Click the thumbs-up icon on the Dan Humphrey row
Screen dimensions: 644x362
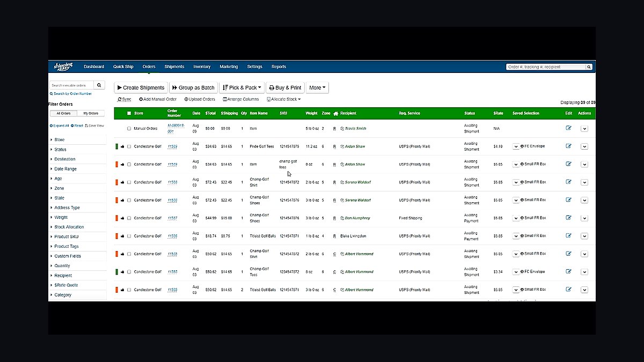tap(122, 218)
